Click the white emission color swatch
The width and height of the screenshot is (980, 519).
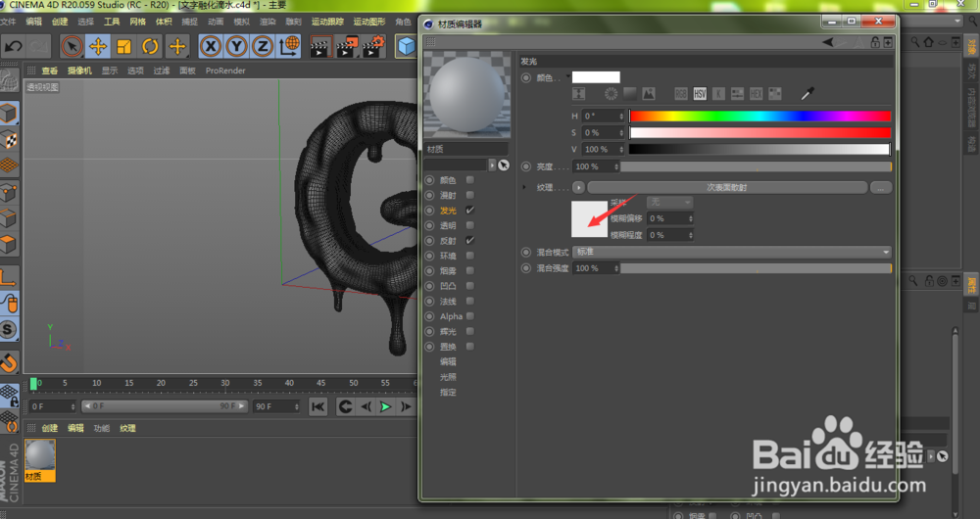tap(596, 76)
